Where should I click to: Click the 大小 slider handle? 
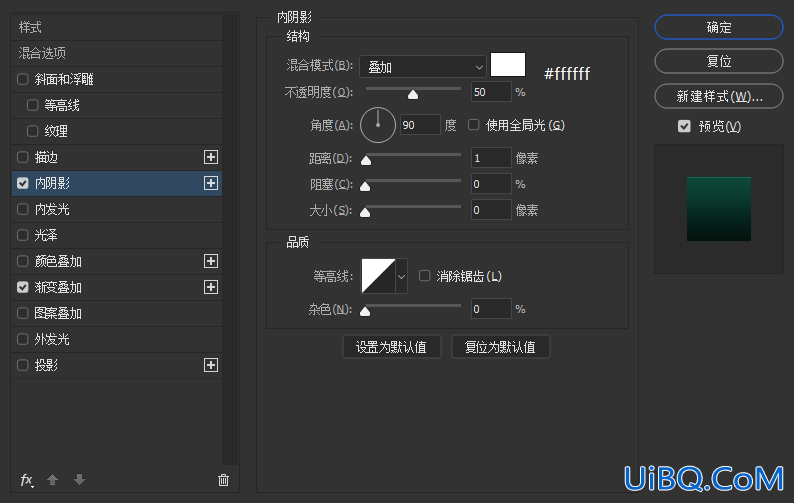pos(365,212)
